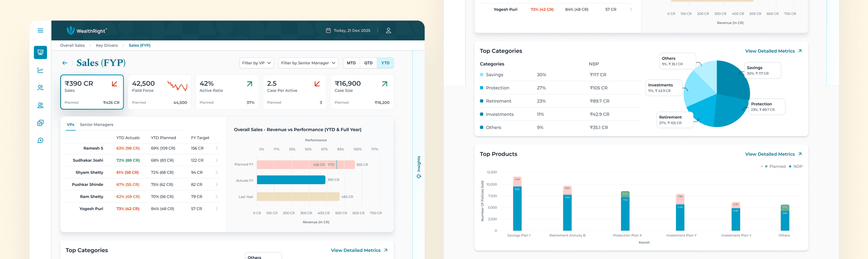Viewport: 868px width, 259px height.
Task: Switch to the VPs tab
Action: point(70,125)
